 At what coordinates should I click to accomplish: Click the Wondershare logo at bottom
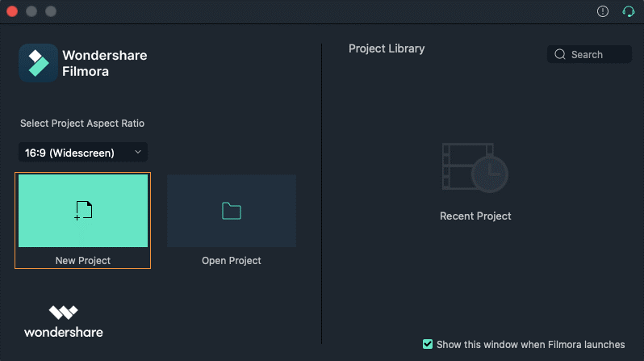63,321
